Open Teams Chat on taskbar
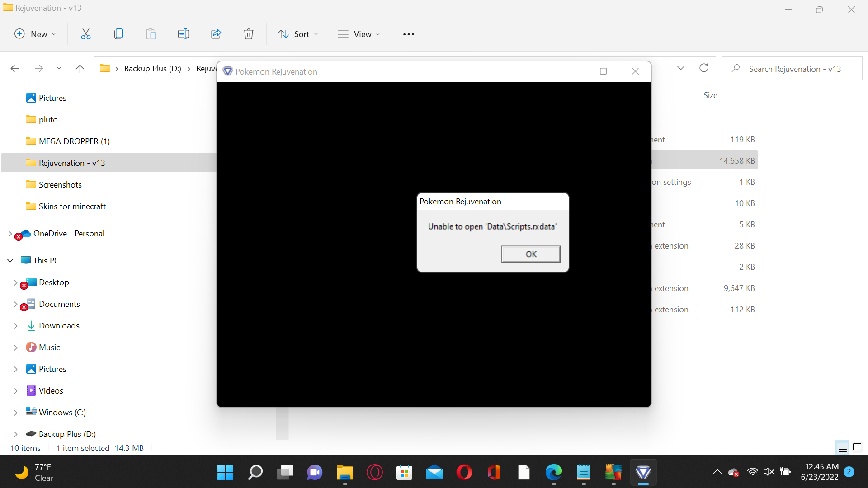This screenshot has width=868, height=488. point(315,473)
